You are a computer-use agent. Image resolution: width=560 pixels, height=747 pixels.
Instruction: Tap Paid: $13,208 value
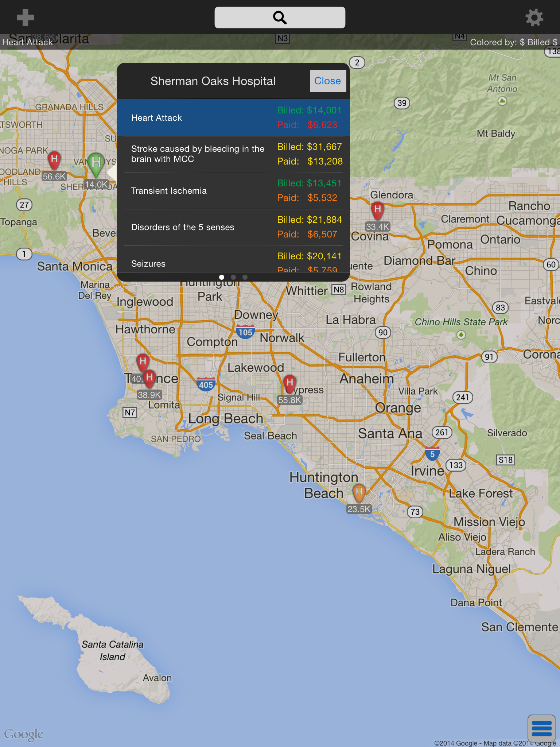coord(310,161)
